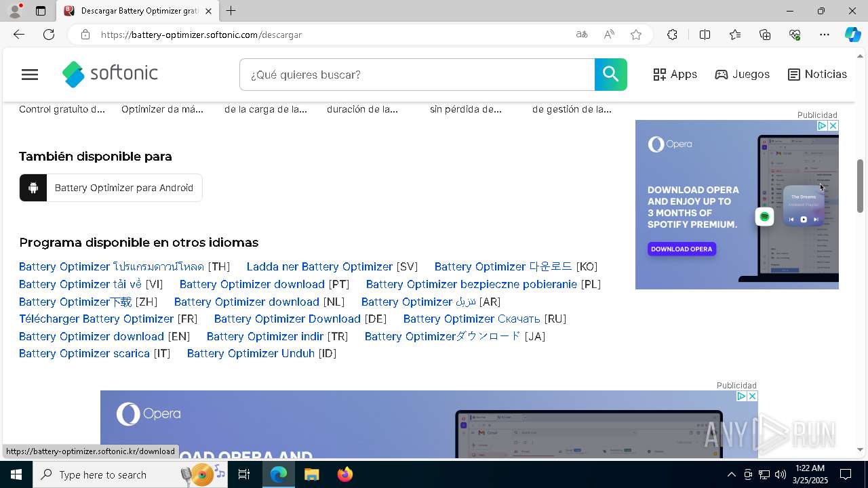View site information lock icon

coord(85,35)
